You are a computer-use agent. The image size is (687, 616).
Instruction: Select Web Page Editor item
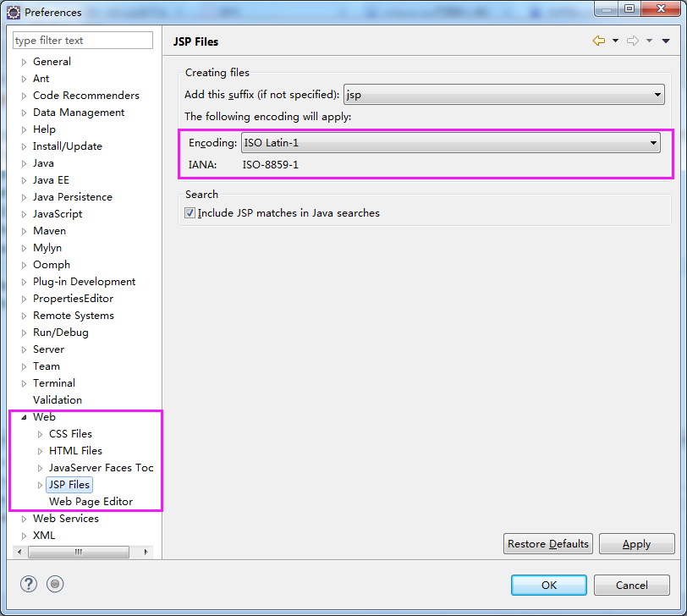pyautogui.click(x=91, y=502)
